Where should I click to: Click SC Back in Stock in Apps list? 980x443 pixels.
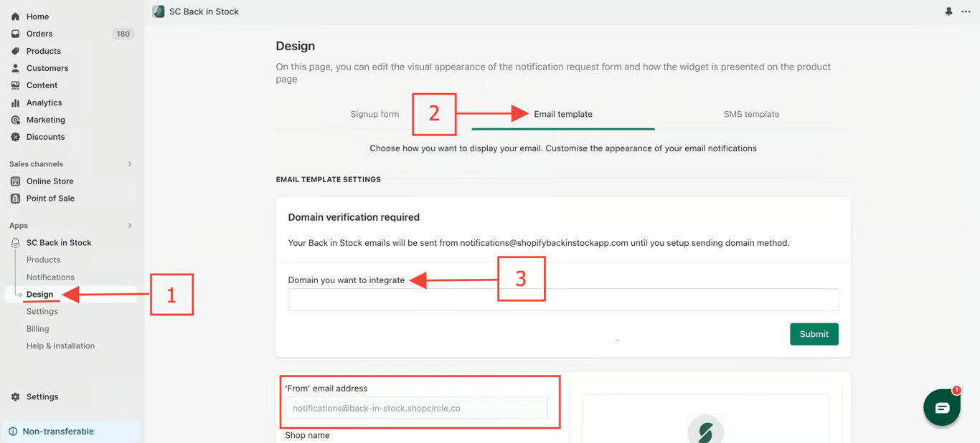click(59, 243)
